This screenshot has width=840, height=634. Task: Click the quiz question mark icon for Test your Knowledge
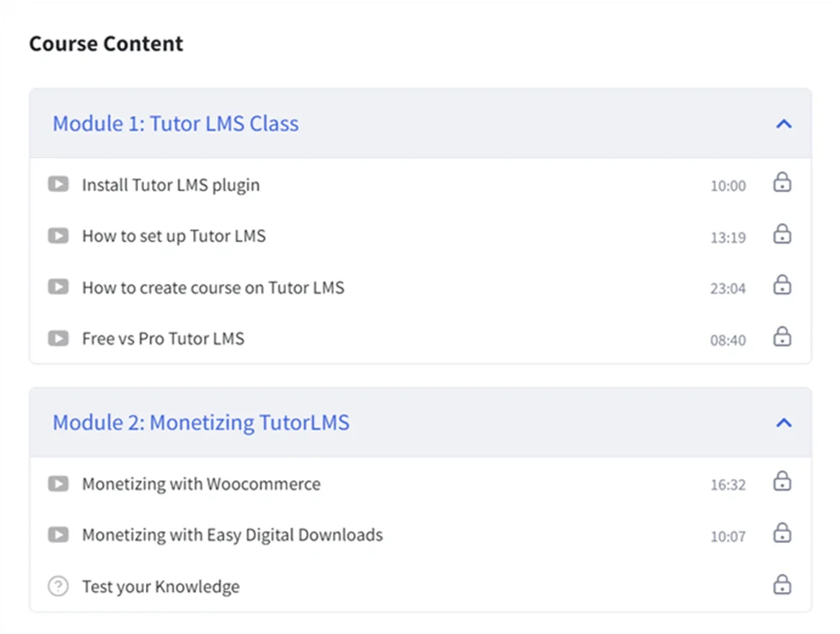(x=57, y=586)
